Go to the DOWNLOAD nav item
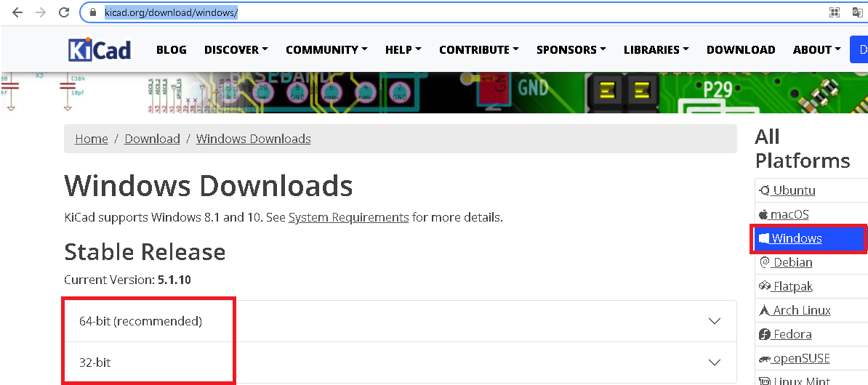Screen dimensions: 868x385 [741, 50]
